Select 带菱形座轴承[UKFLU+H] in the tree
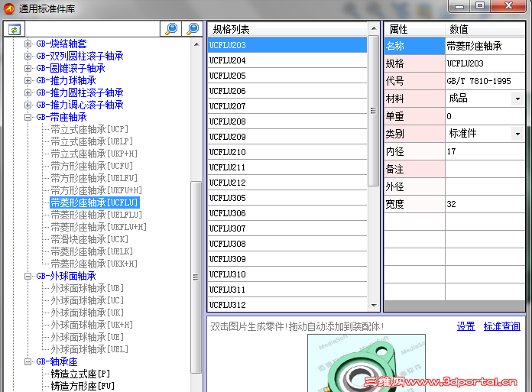Screen dimensions: 532x392 (99, 227)
